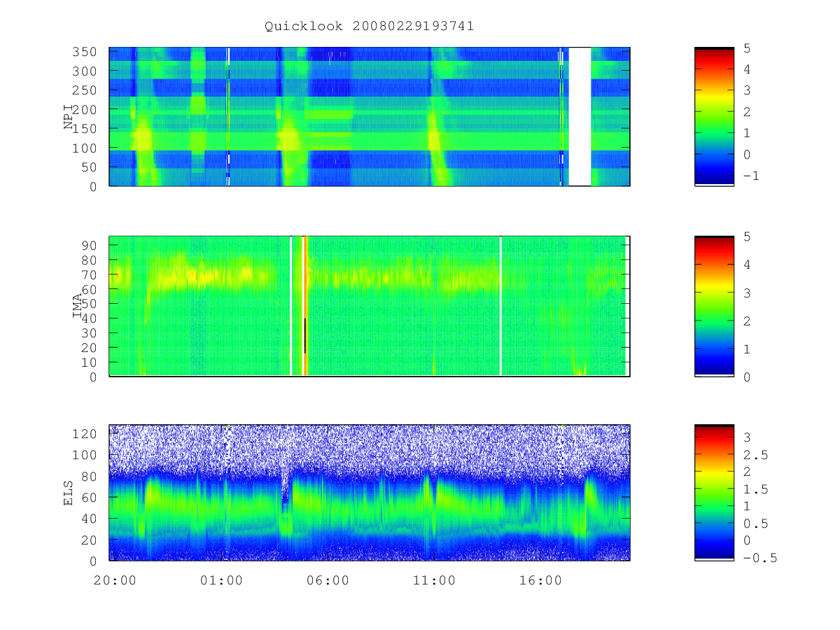Click the 20:00 time axis label

(115, 580)
